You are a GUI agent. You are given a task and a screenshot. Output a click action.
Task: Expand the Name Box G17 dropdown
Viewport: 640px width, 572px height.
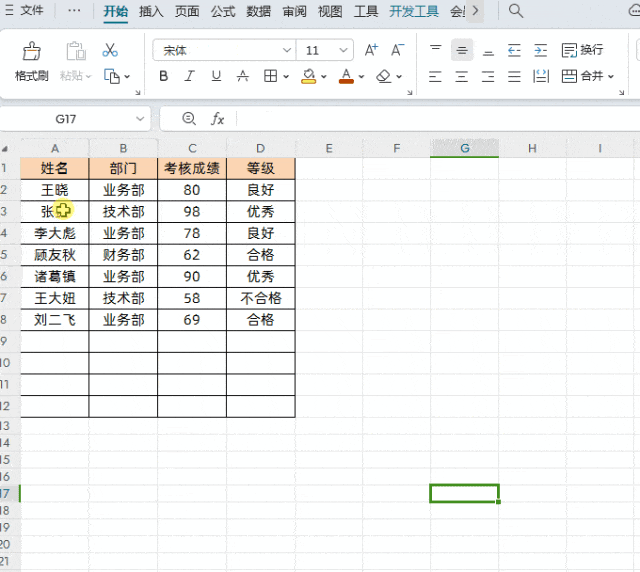pyautogui.click(x=140, y=119)
